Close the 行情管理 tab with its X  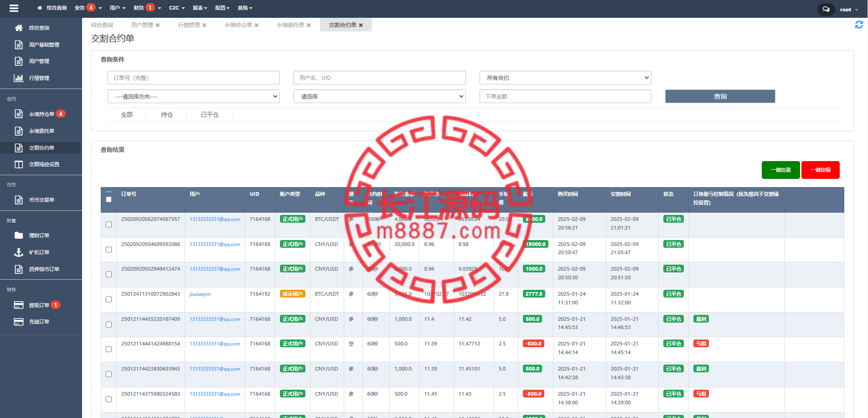pyautogui.click(x=204, y=25)
